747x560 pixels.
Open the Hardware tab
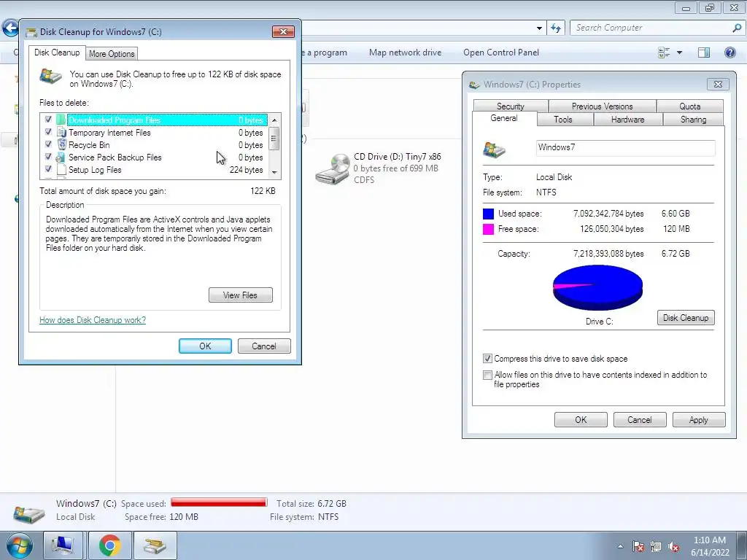628,120
